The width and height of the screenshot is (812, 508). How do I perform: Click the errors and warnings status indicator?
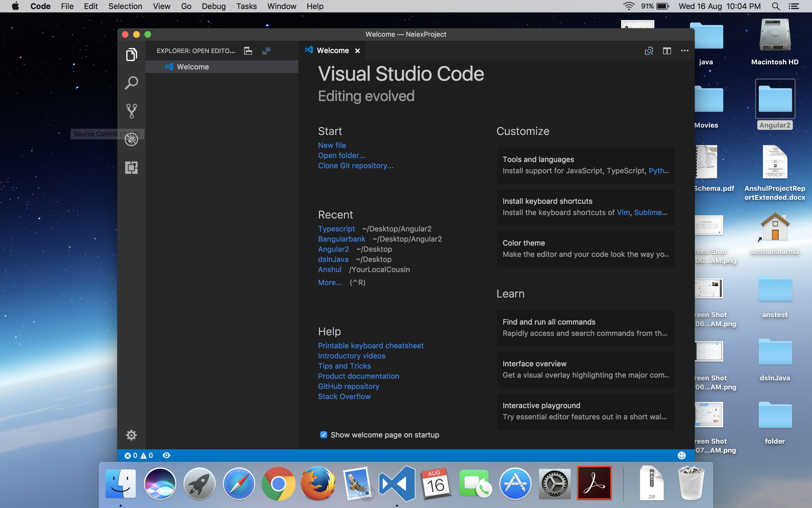pyautogui.click(x=139, y=455)
